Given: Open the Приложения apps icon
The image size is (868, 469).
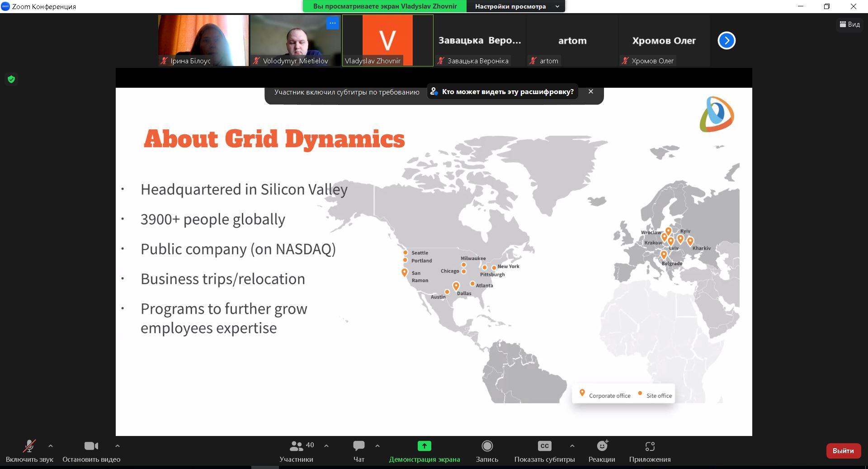Looking at the screenshot, I should coord(650,446).
